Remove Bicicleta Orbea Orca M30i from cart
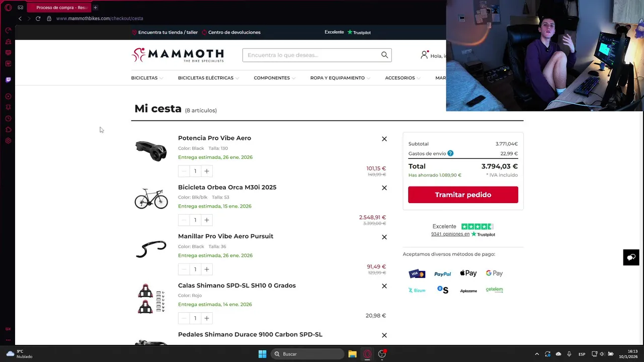 (384, 188)
